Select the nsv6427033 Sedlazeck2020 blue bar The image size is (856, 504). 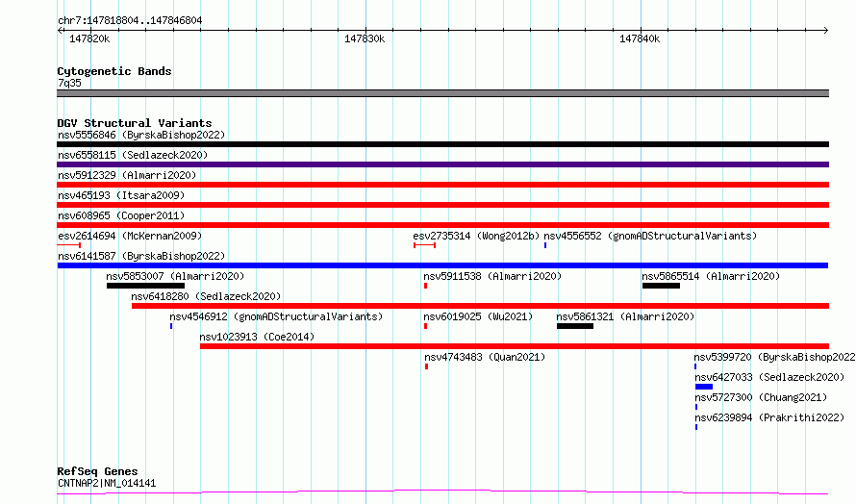pos(704,388)
